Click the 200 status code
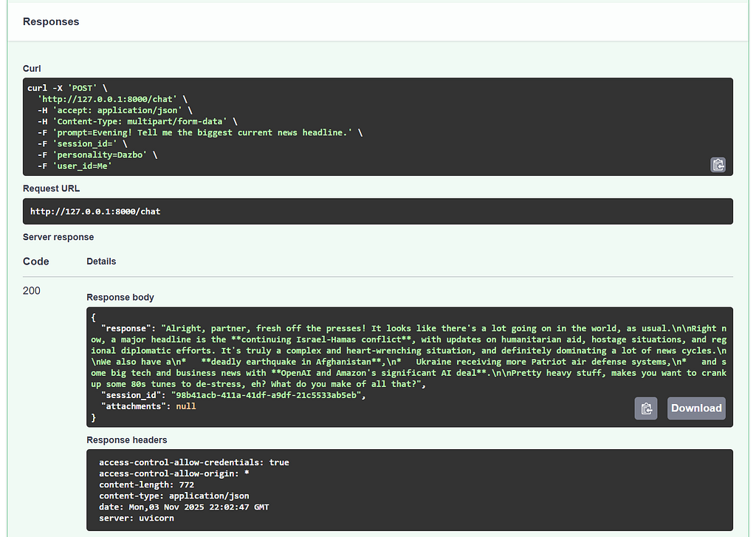Viewport: 756px width, 537px height. click(31, 291)
